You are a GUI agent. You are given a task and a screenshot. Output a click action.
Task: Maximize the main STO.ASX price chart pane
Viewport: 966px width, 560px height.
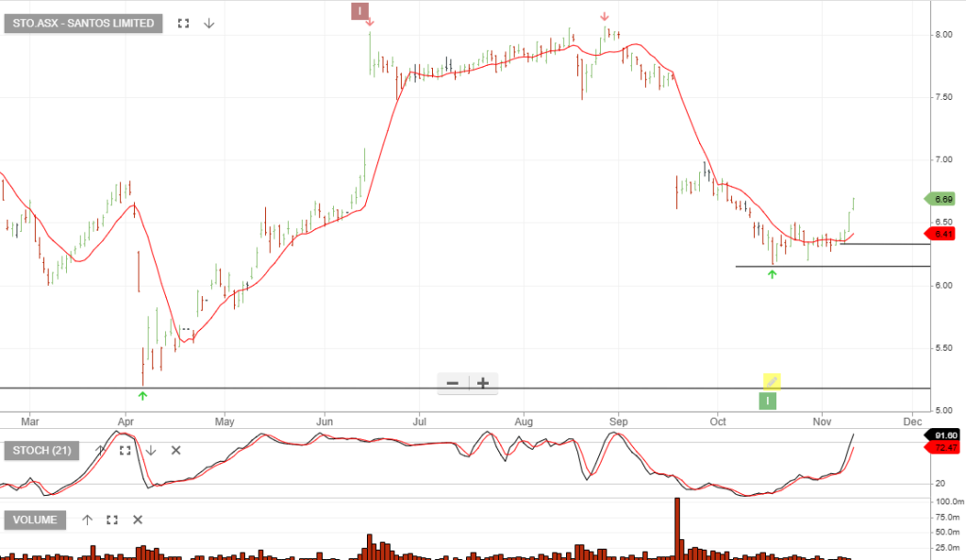(184, 24)
